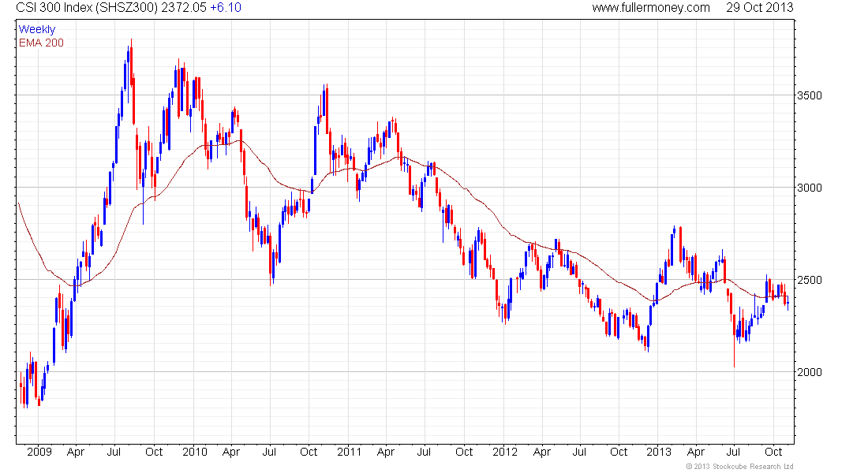Click the CSI 300 Index title
The width and height of the screenshot is (868, 473).
96,8
